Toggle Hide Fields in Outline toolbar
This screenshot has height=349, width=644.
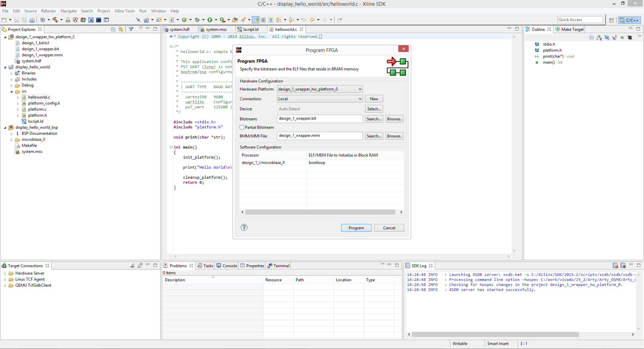pos(607,38)
